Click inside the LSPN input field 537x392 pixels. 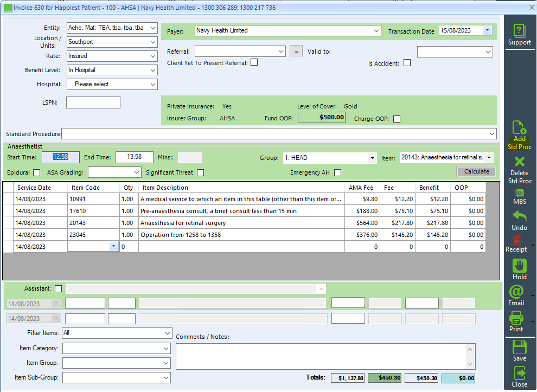pyautogui.click(x=92, y=102)
